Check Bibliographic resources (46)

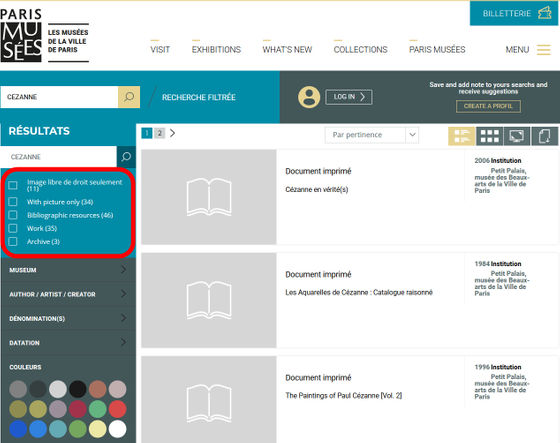13,215
